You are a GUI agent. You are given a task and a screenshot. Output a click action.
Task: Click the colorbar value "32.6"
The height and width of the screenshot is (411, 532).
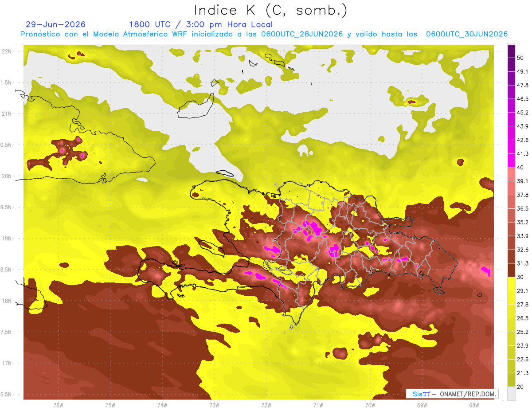point(523,250)
